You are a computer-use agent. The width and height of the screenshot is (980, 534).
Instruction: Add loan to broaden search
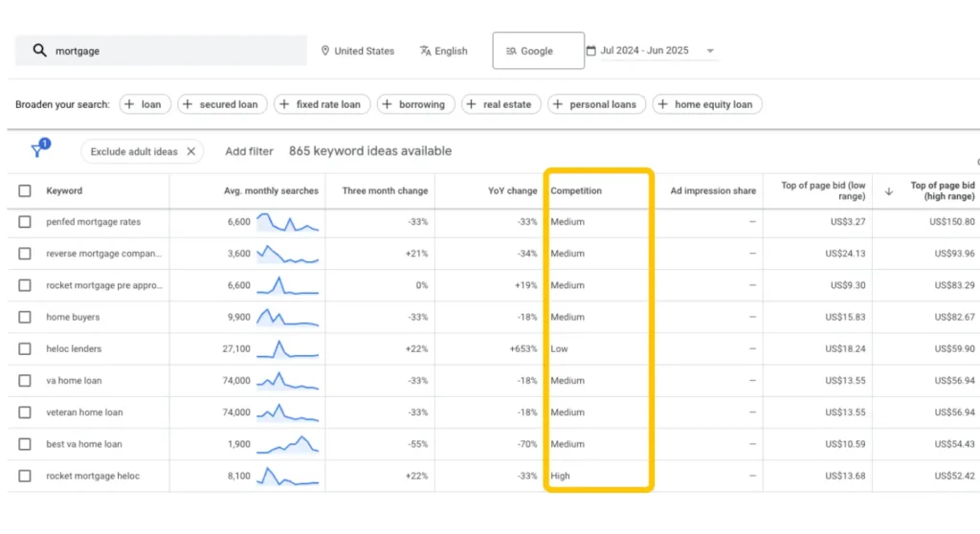pyautogui.click(x=145, y=104)
